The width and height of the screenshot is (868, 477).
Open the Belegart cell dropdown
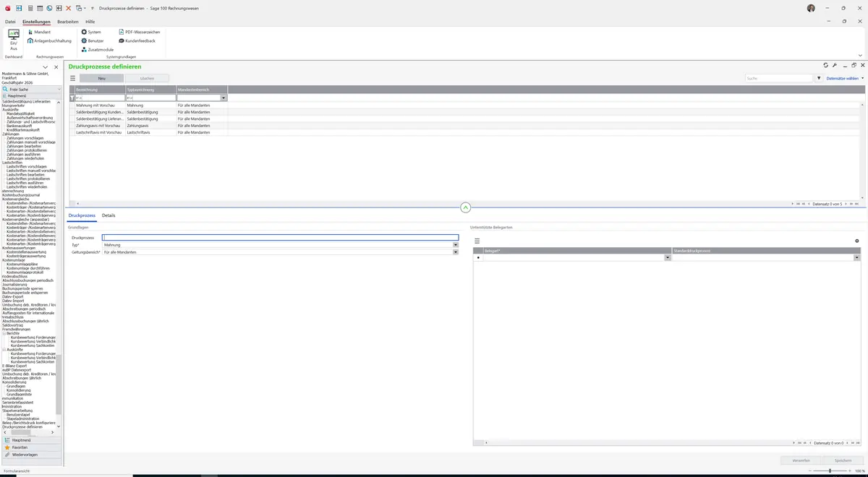[668, 257]
